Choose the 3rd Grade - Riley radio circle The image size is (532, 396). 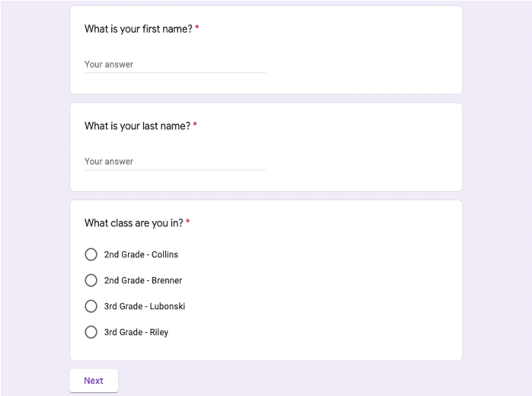pos(91,332)
